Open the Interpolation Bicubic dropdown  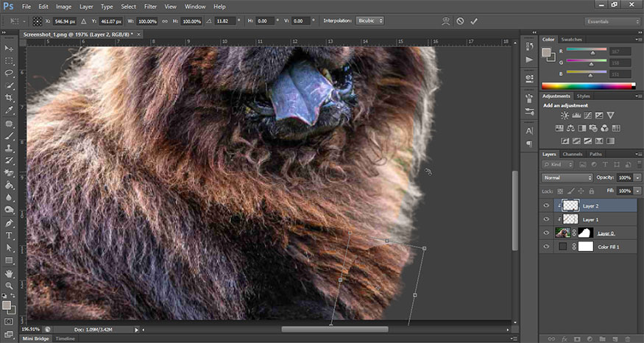coord(370,21)
